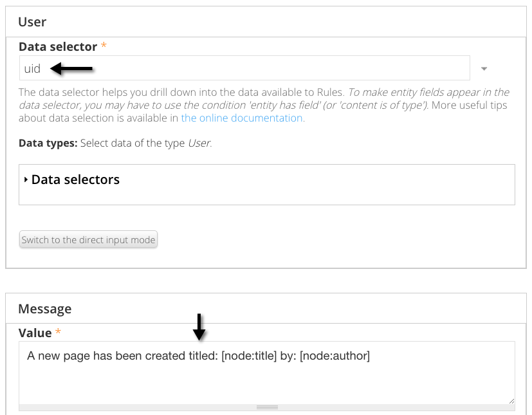Select the User section heading
The width and height of the screenshot is (532, 415).
(32, 22)
